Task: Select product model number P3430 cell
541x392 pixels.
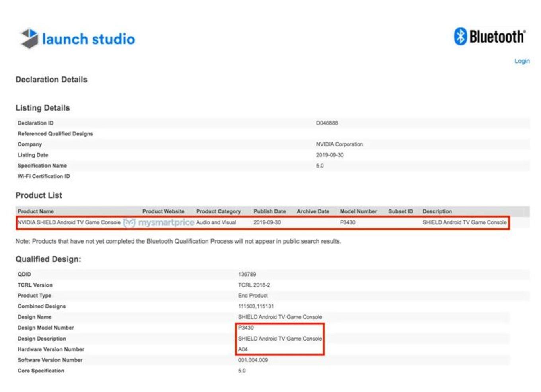Action: tap(348, 222)
